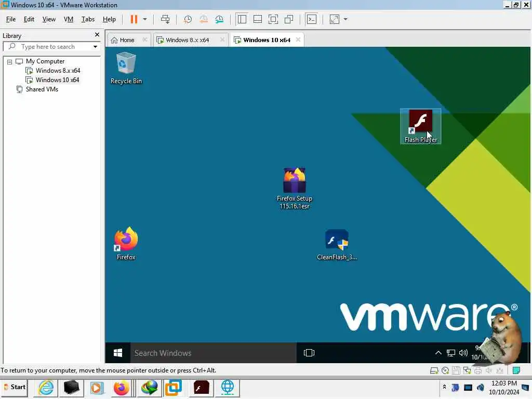Toggle the library sidebar view
The image size is (532, 399).
point(242,19)
